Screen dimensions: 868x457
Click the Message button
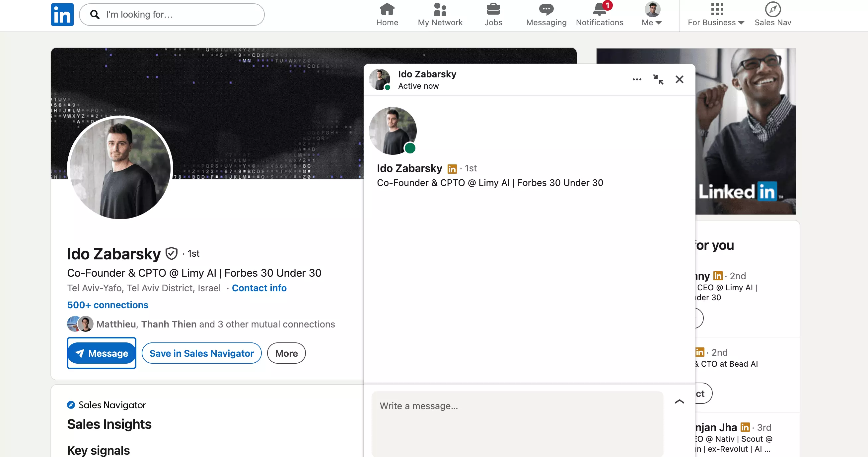click(x=102, y=353)
